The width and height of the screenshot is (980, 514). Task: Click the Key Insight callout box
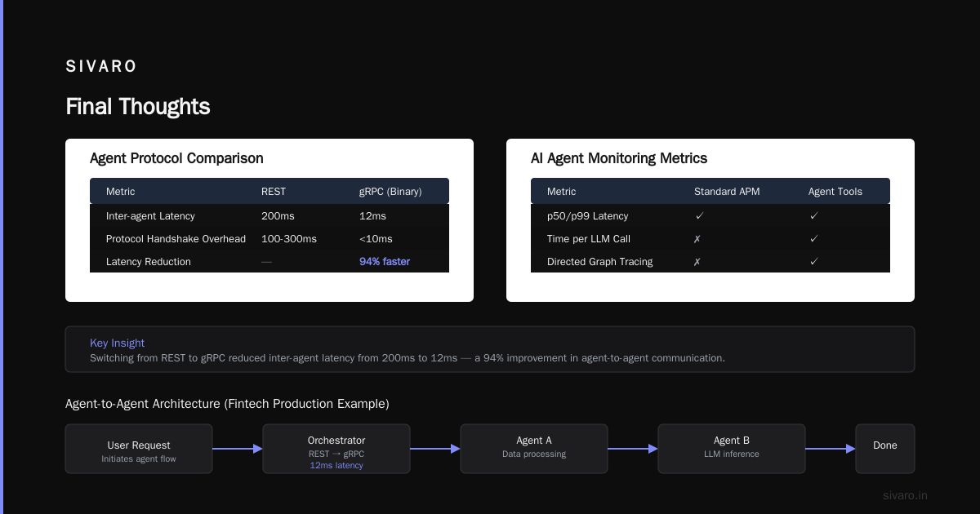pos(490,349)
